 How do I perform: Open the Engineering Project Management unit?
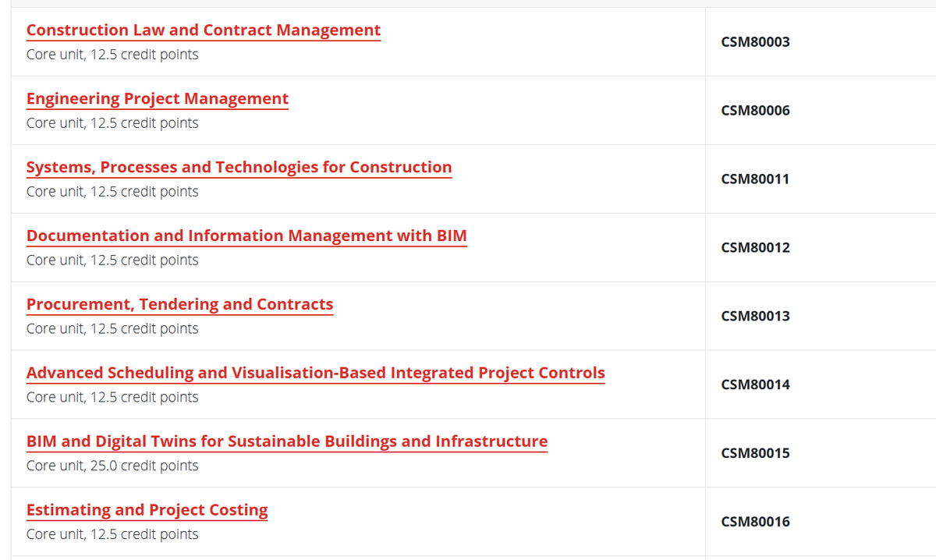[158, 99]
